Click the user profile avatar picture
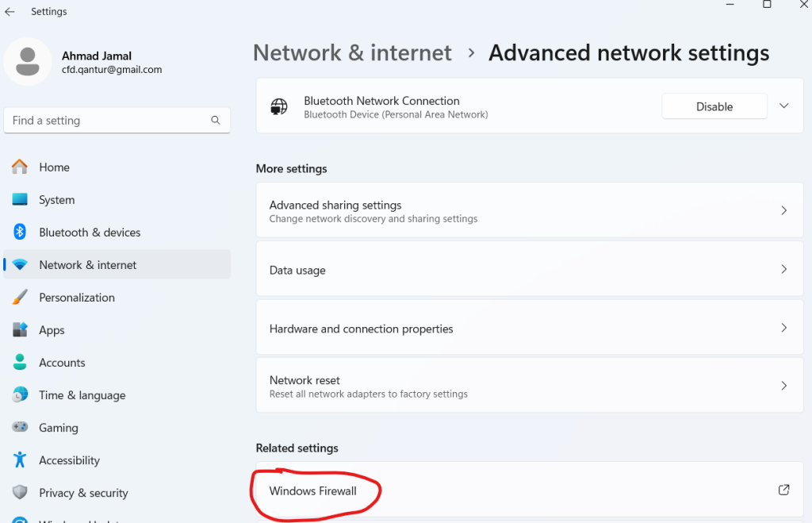Image resolution: width=812 pixels, height=523 pixels. point(29,62)
